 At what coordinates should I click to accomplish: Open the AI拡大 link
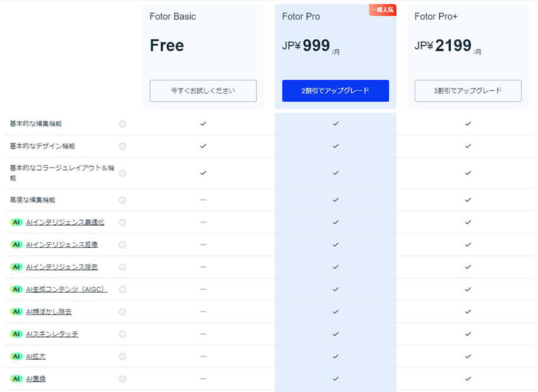(35, 357)
